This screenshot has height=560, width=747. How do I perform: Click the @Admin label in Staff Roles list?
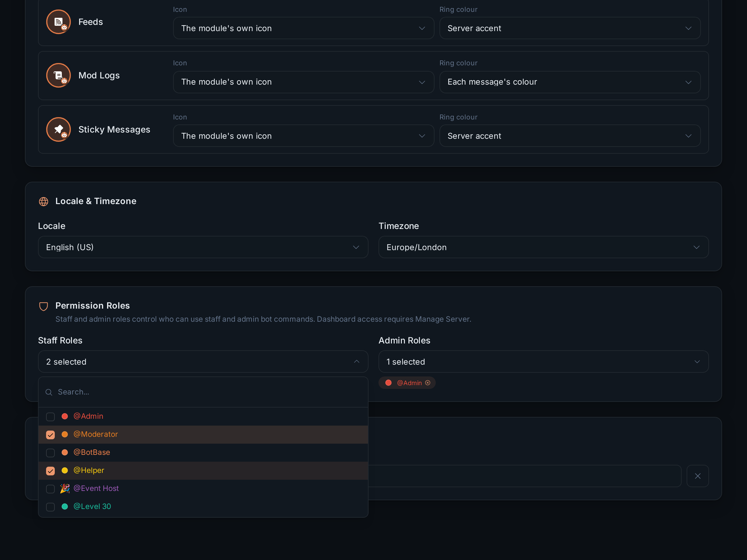click(x=88, y=416)
